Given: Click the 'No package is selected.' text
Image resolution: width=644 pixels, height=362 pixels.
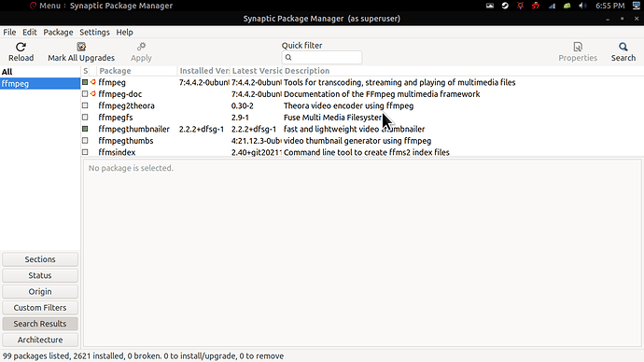Looking at the screenshot, I should point(131,168).
